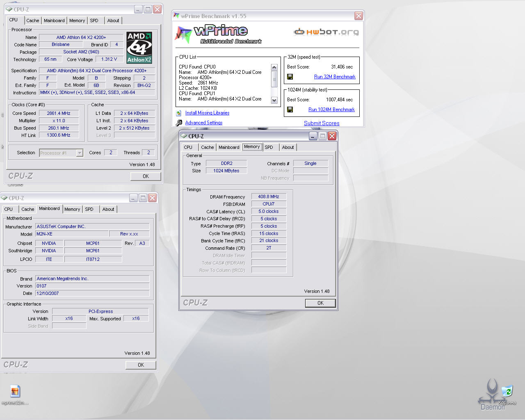The height and width of the screenshot is (420, 525).
Task: Click the Lpcio IT8712 value
Action: point(93,259)
